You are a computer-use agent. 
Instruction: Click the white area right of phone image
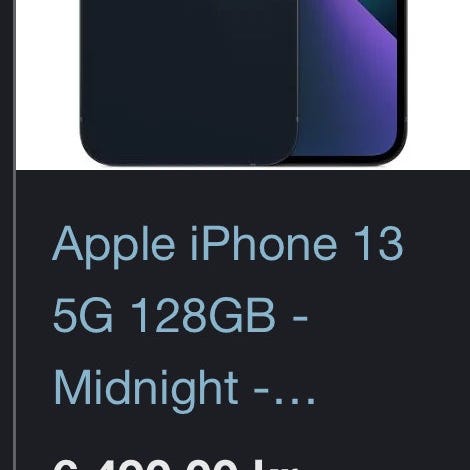pyautogui.click(x=439, y=83)
